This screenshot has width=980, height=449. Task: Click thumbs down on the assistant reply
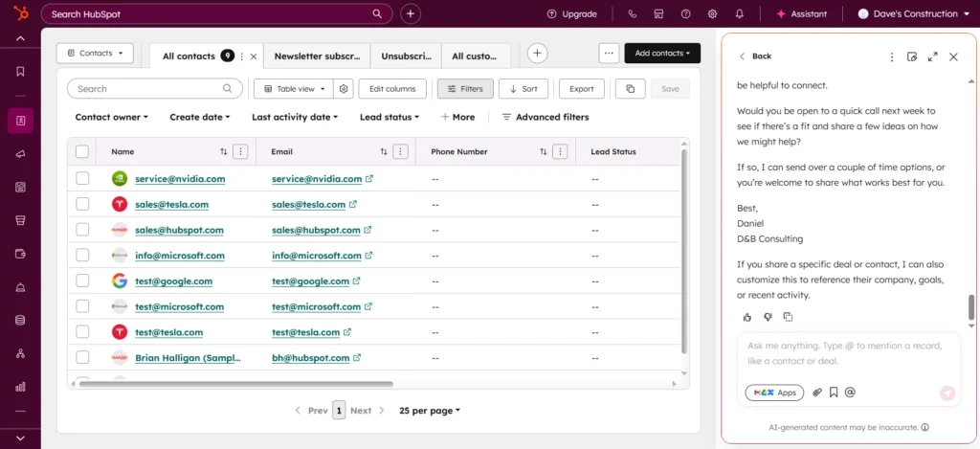(768, 317)
